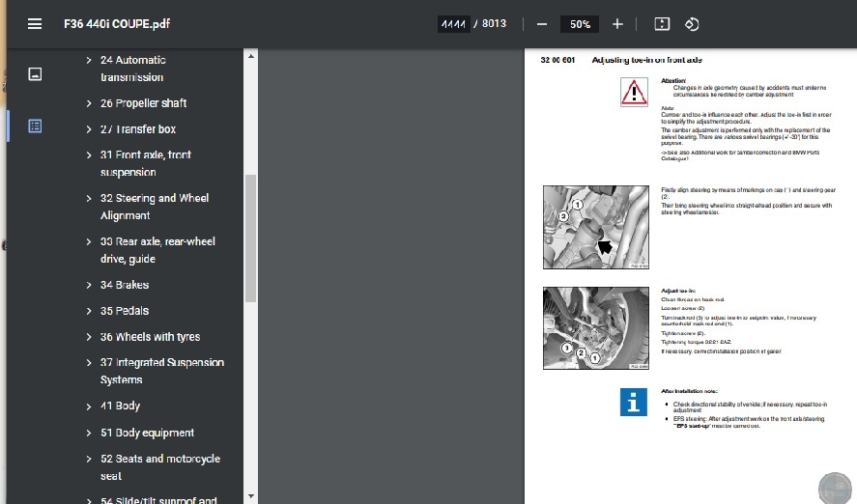Expand the 26 Propeller shaft chevron
This screenshot has height=504, width=857.
point(89,103)
